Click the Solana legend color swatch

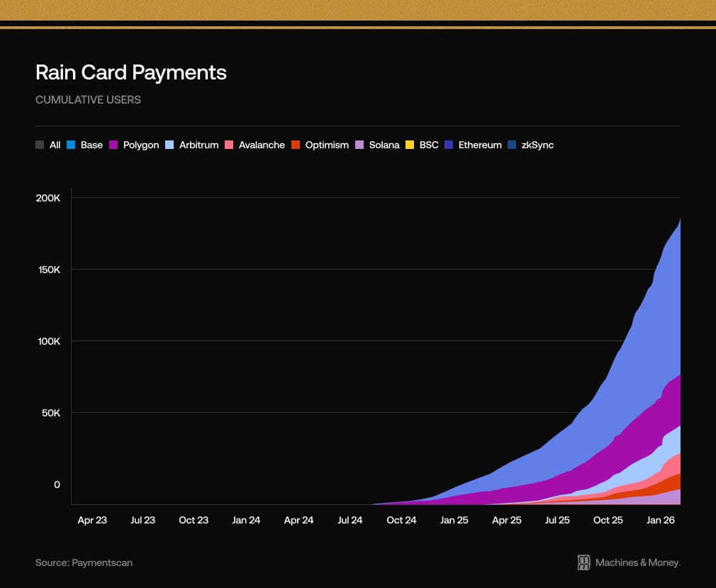[359, 145]
